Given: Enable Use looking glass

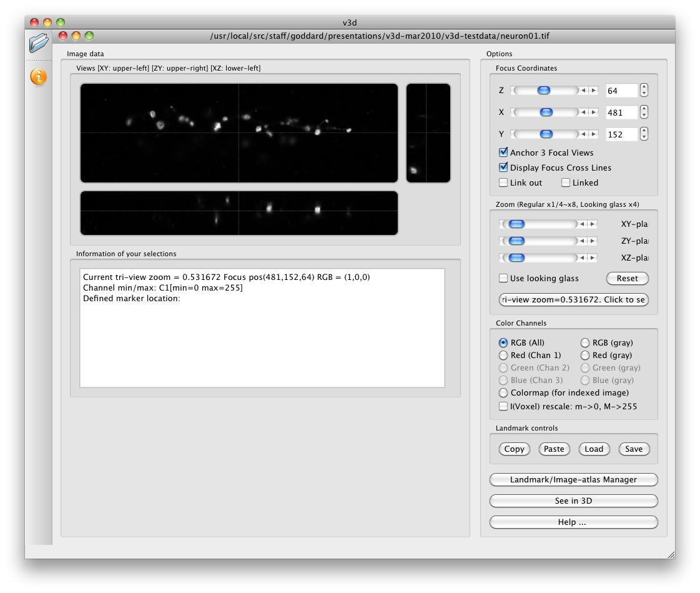Looking at the screenshot, I should tap(503, 278).
